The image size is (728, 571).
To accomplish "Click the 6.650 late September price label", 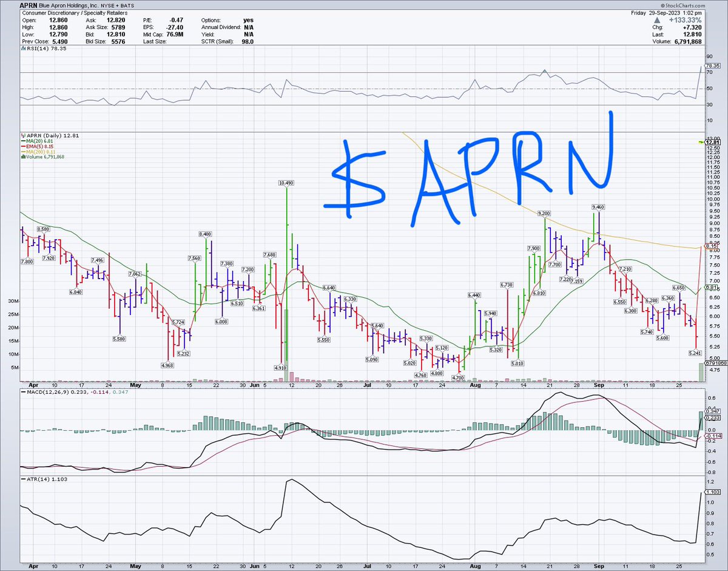I will tap(679, 288).
